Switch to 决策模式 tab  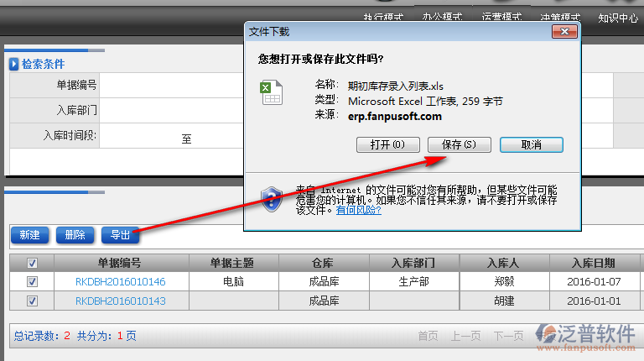561,18
